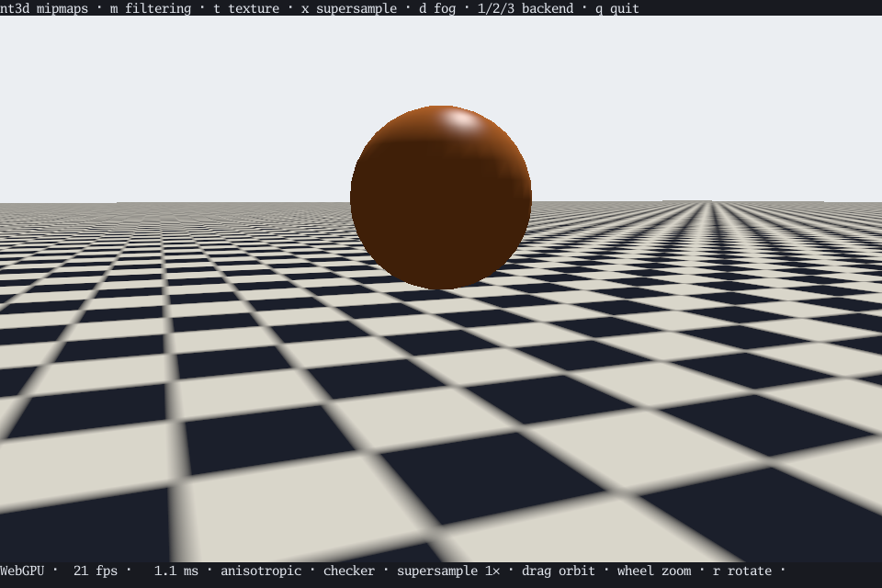Click the 'supersample 1×' status
The height and width of the screenshot is (588, 882).
point(448,571)
